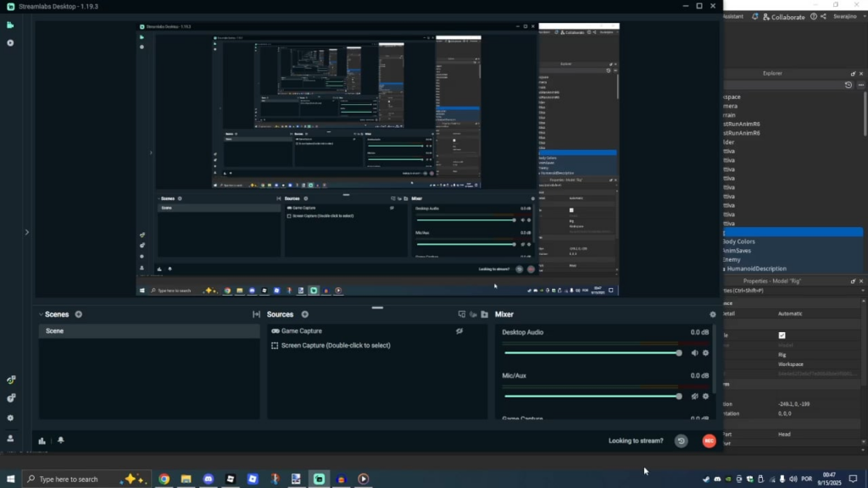868x488 pixels.
Task: Open File Explorer from taskbar
Action: pyautogui.click(x=186, y=480)
